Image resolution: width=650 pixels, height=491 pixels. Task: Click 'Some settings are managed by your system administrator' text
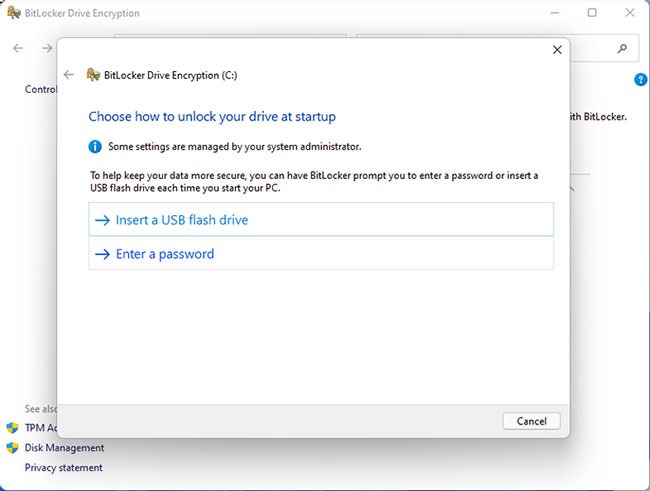click(x=235, y=146)
